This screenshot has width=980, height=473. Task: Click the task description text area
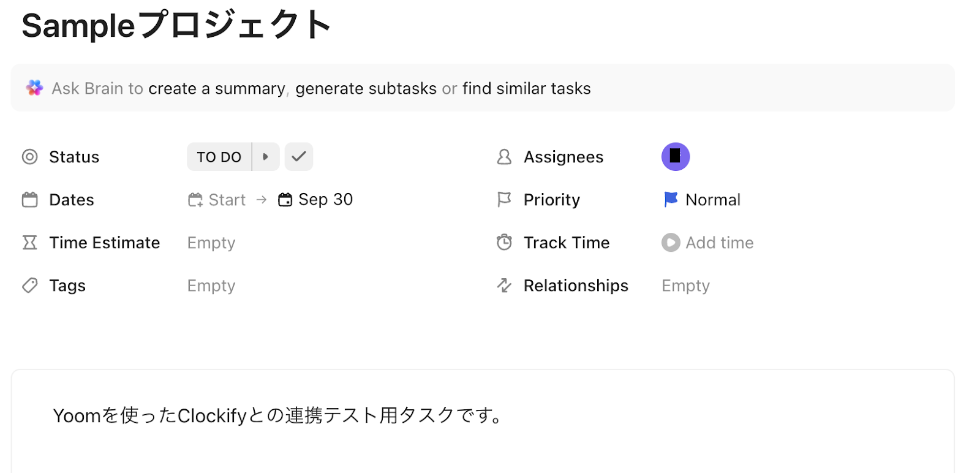(x=277, y=415)
